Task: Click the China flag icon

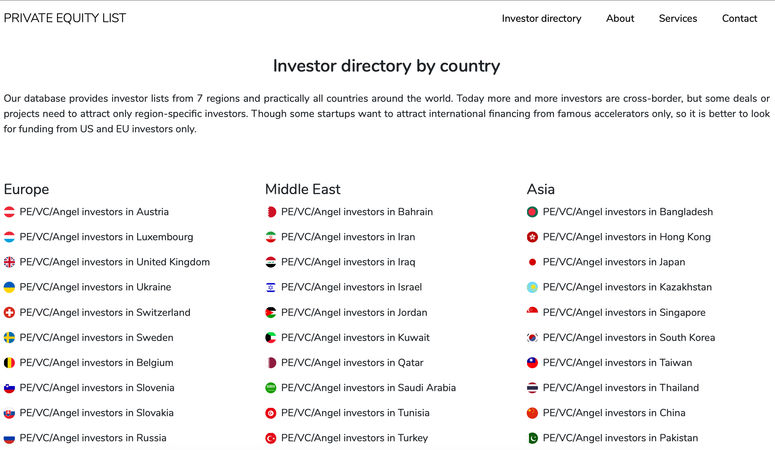Action: point(532,413)
